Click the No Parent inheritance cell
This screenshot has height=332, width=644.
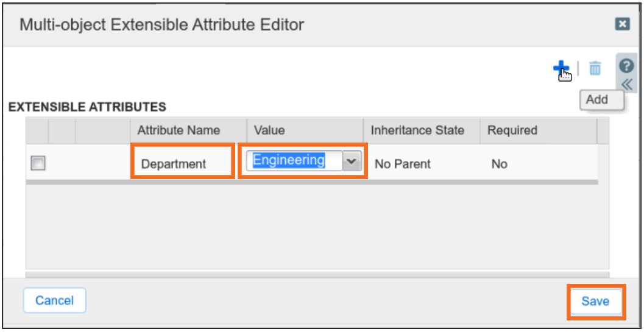pos(403,164)
